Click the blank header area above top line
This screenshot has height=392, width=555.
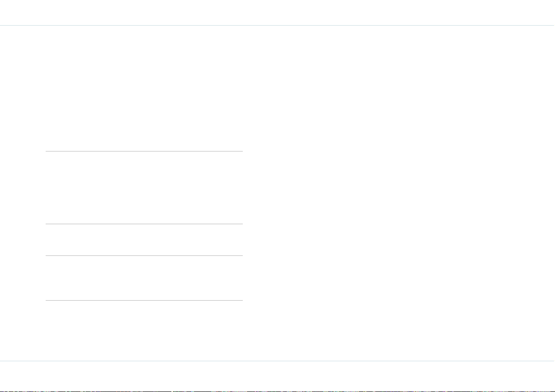click(x=278, y=13)
